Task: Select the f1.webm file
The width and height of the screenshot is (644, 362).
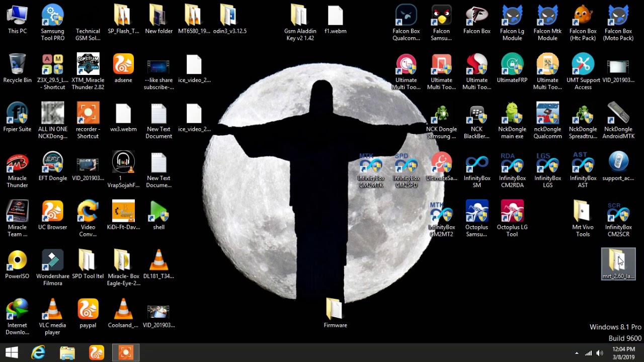Action: pyautogui.click(x=335, y=20)
